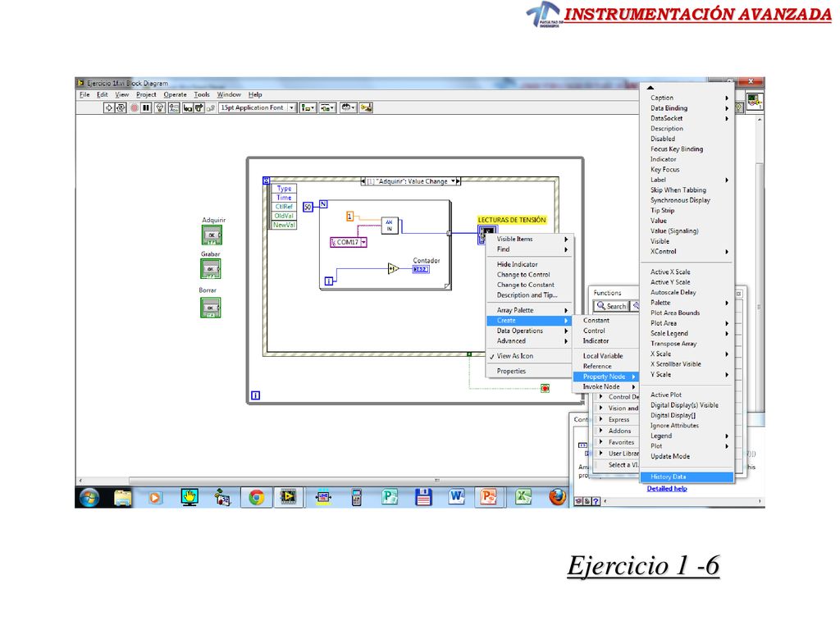Click the Pause toolbar button
The height and width of the screenshot is (630, 840).
coord(146,107)
